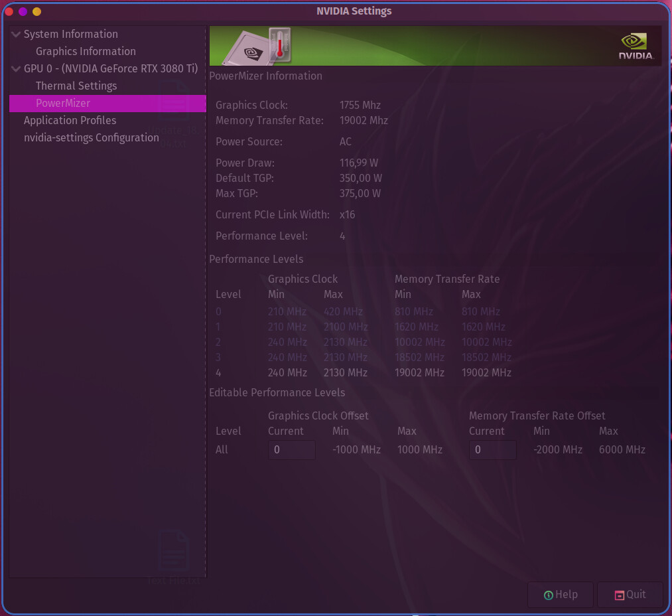Click level 2 memory min 10002 MHz
Viewport: 672px width, 616px height.
(420, 343)
